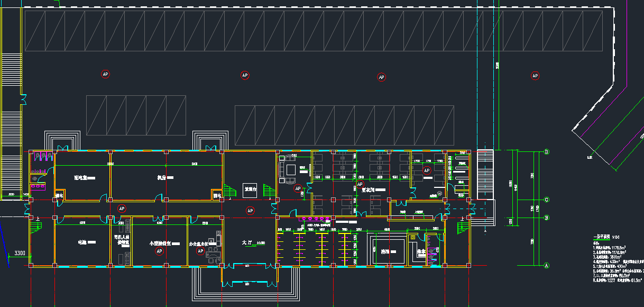The image size is (644, 307).
Task: Select the AP marker in 办公室主任 room
Action: (200, 251)
